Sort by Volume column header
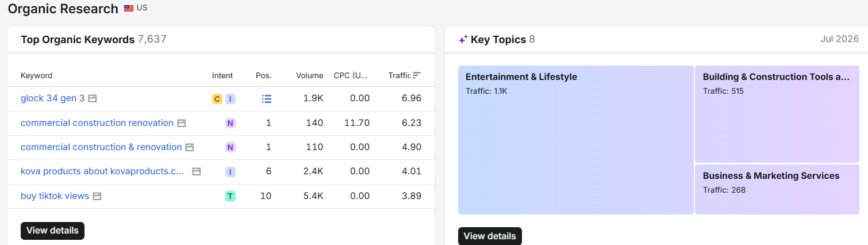The width and height of the screenshot is (868, 245). [310, 75]
